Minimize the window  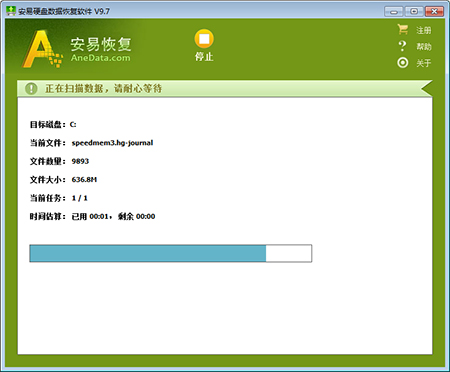click(394, 12)
